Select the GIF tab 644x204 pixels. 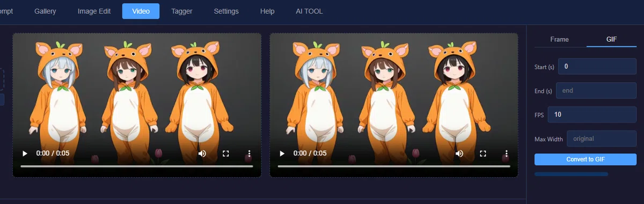tap(612, 39)
